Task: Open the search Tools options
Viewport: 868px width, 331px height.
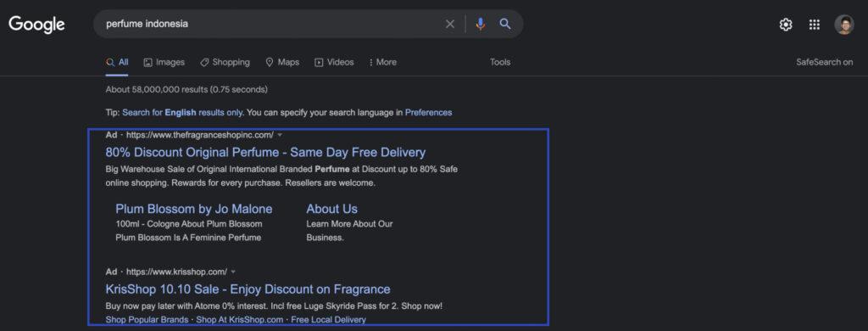Action: [500, 63]
